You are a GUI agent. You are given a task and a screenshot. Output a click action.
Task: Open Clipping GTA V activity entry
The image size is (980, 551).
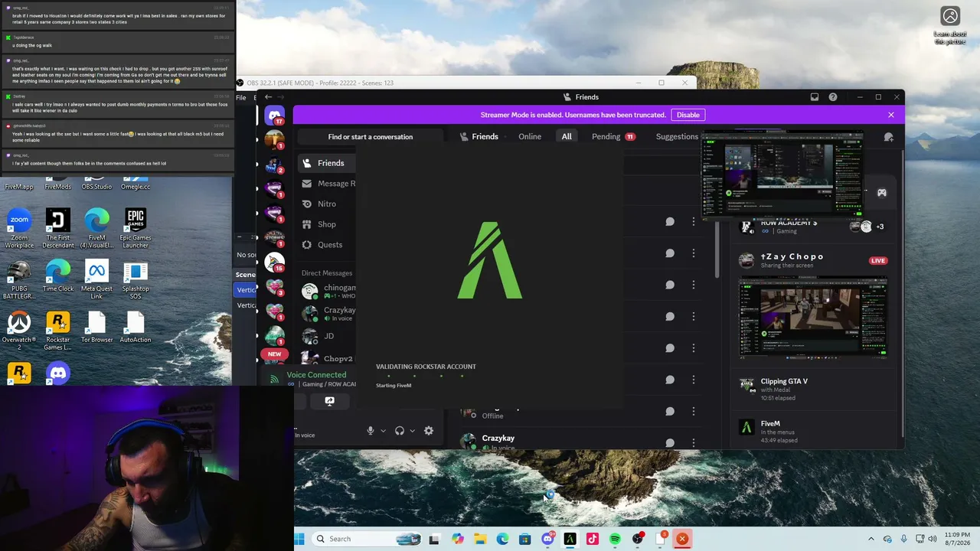[812, 389]
